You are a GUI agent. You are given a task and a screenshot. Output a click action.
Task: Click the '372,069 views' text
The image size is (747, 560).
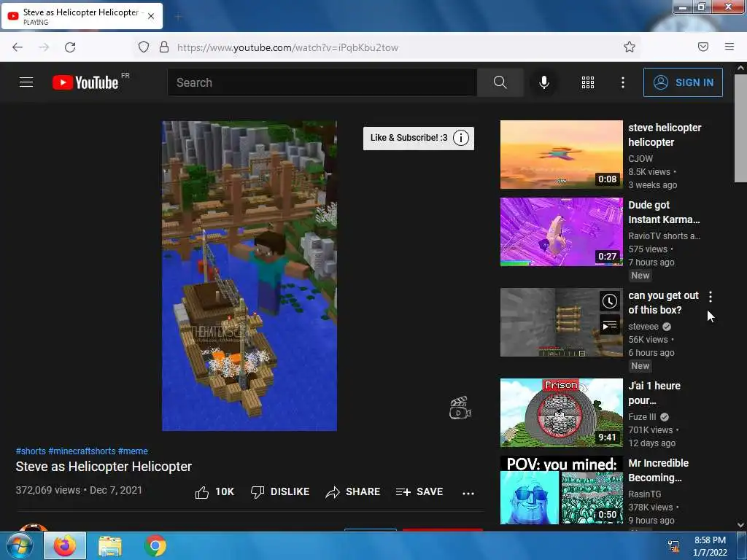pyautogui.click(x=47, y=490)
